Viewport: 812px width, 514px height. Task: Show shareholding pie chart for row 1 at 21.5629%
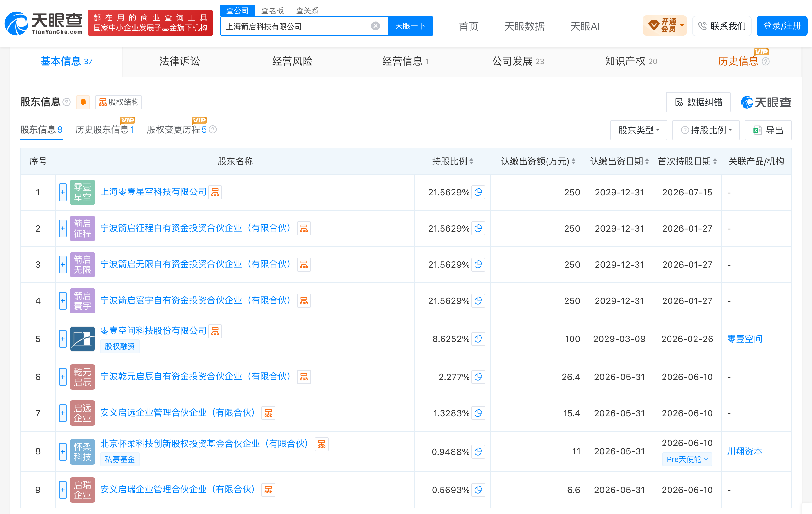pyautogui.click(x=478, y=192)
